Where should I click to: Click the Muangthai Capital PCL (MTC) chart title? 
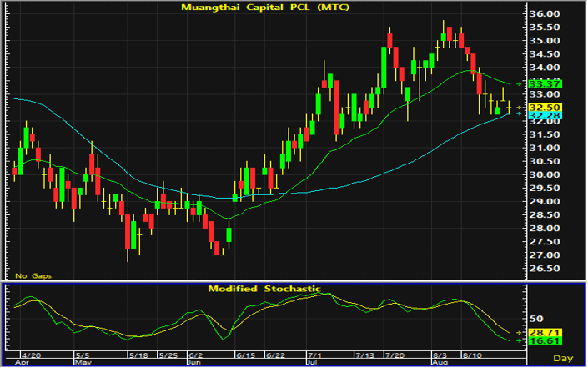point(264,8)
